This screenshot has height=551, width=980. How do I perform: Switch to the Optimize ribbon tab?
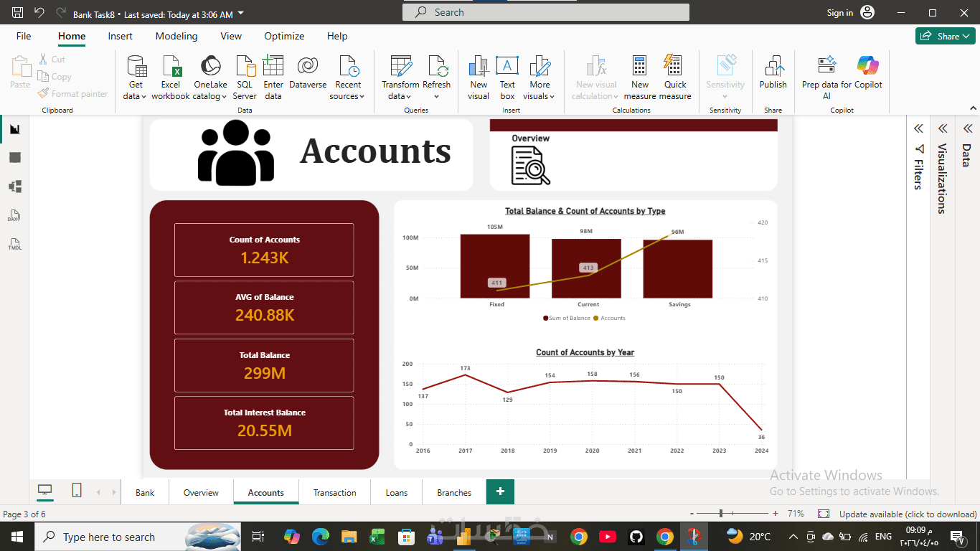[284, 36]
